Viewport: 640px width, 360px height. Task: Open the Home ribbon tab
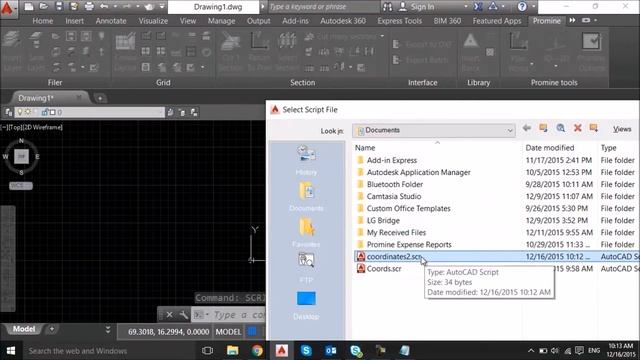[x=42, y=21]
